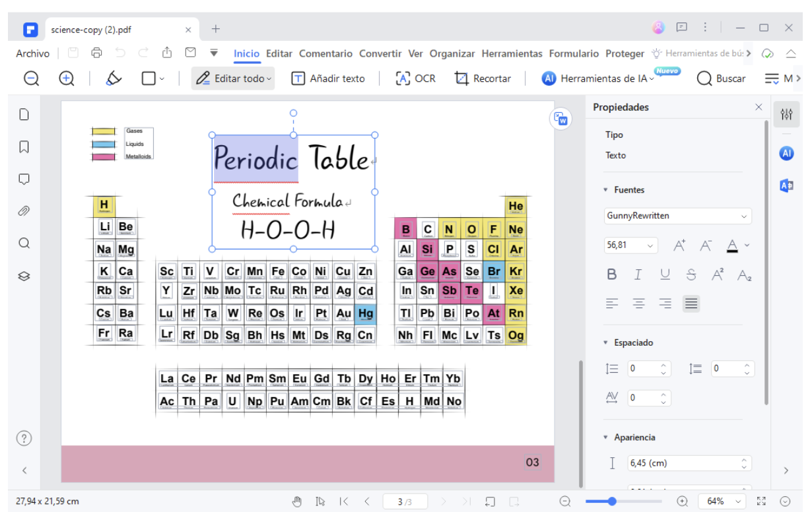812x512 pixels.
Task: Select the text selection cursor tool
Action: point(320,501)
